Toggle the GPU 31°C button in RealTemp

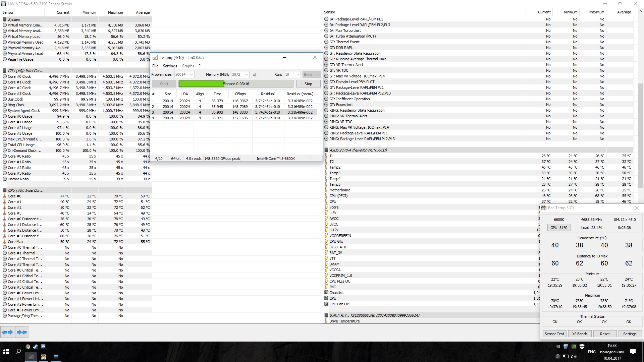559,228
